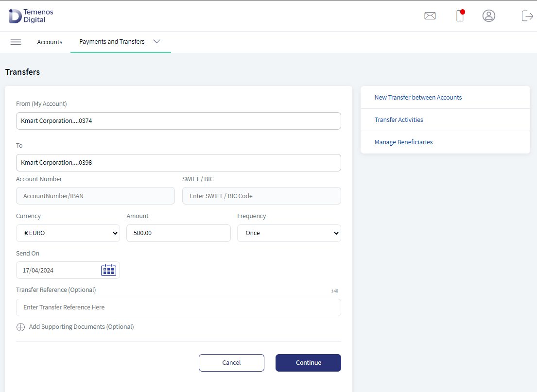The width and height of the screenshot is (537, 392).
Task: Click the Transfers page heading
Action: pos(23,72)
